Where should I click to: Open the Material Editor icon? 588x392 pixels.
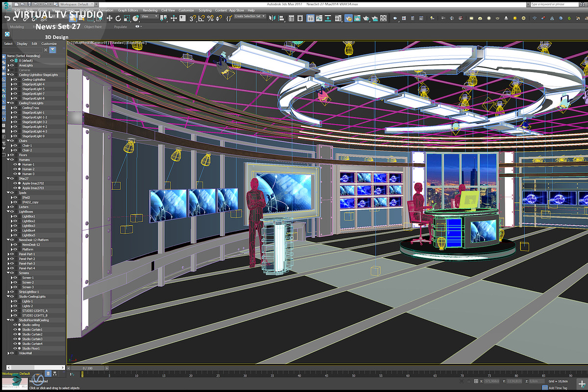click(338, 18)
